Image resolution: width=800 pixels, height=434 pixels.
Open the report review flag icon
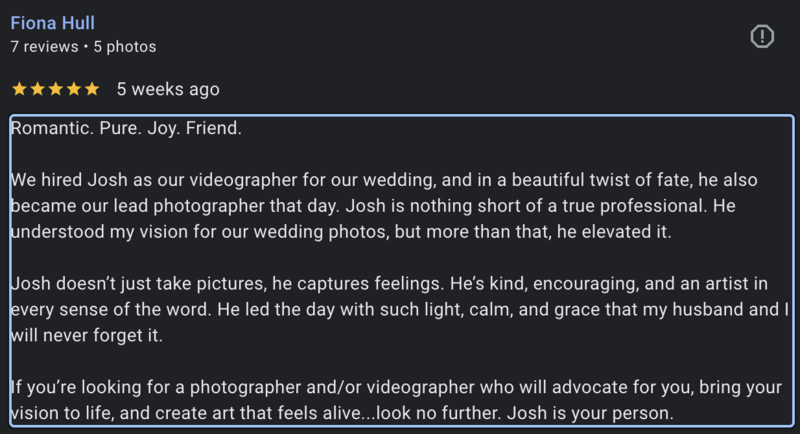pos(762,37)
